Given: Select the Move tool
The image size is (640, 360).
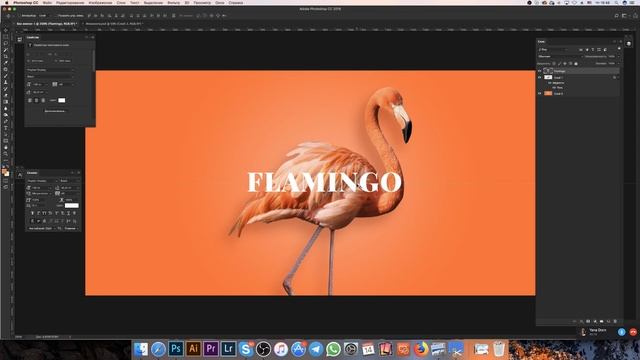Looking at the screenshot, I should click(x=6, y=30).
